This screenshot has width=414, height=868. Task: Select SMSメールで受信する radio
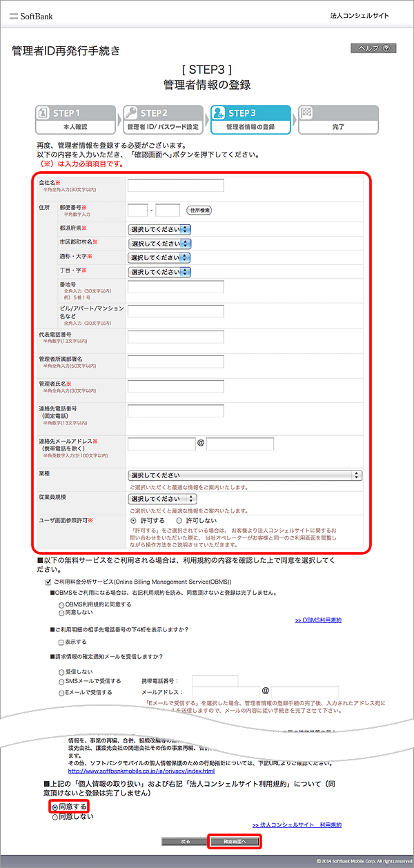click(61, 681)
